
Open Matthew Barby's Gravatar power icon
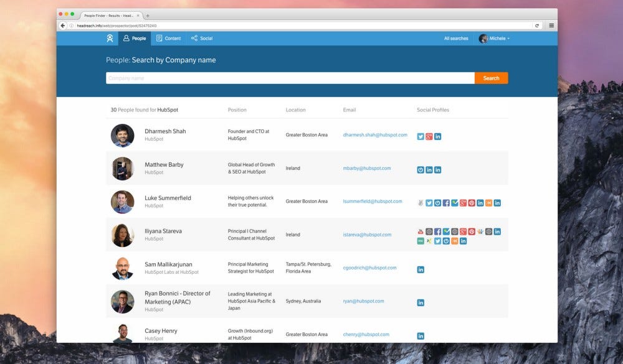421,170
